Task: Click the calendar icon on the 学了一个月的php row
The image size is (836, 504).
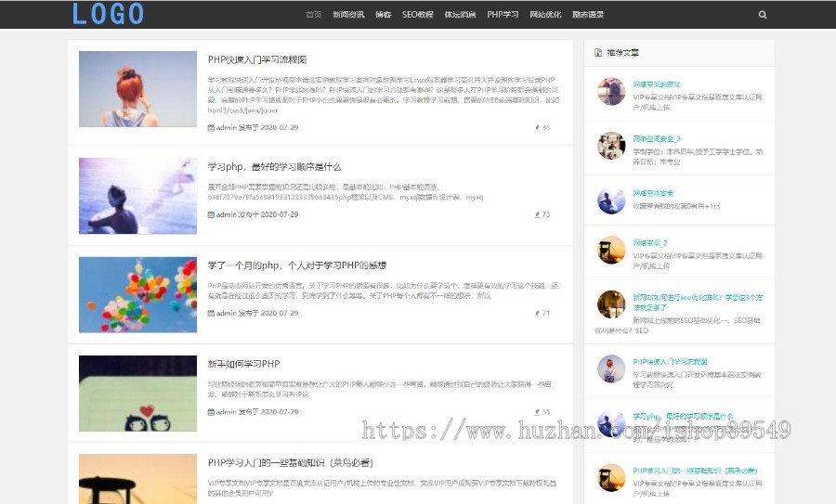Action: 211,313
